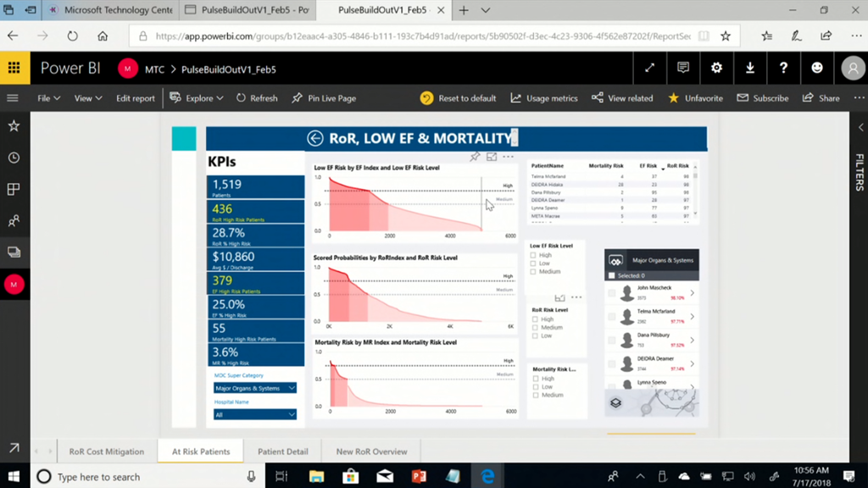Refresh the browser page

click(73, 36)
